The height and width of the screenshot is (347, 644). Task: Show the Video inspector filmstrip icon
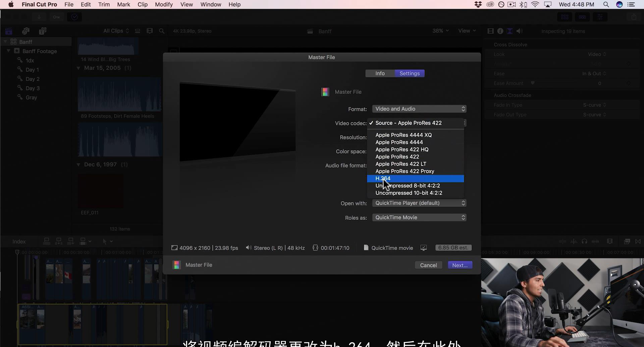(490, 31)
